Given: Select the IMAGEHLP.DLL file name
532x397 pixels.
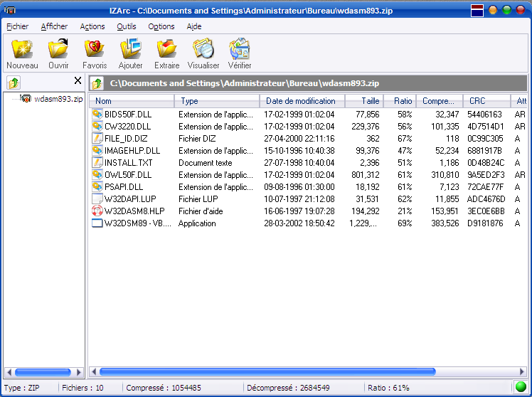Looking at the screenshot, I should (x=132, y=151).
